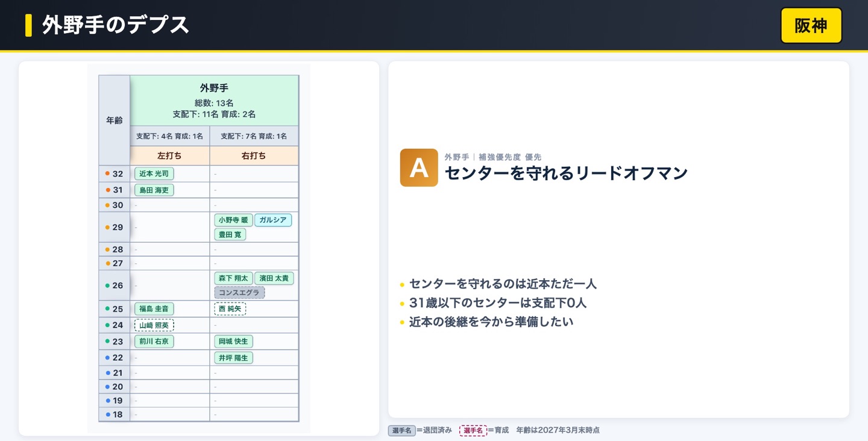868x441 pixels.
Task: Click bullet 近本の後継を今から準備したい
Action: pyautogui.click(x=491, y=322)
